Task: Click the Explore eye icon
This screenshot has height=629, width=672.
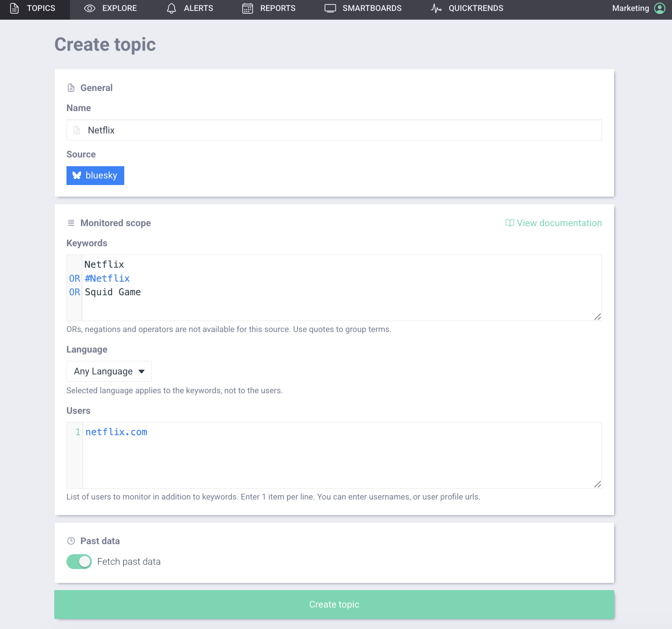Action: pos(90,8)
